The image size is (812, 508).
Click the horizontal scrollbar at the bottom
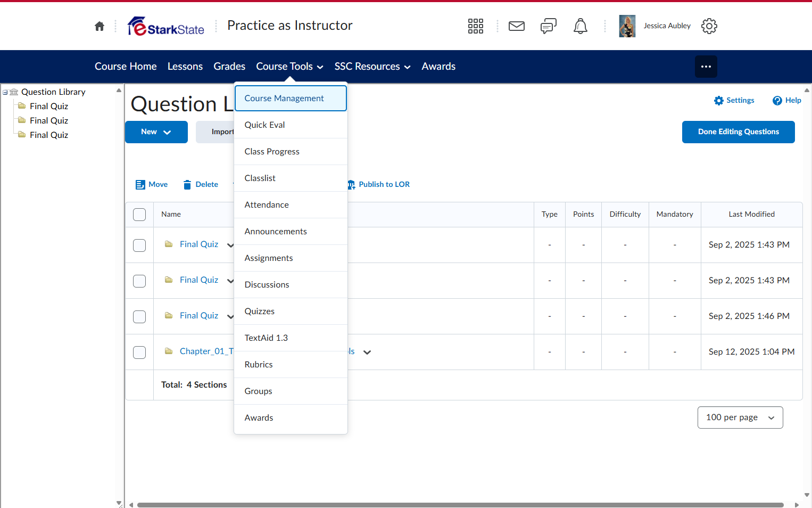pos(460,505)
